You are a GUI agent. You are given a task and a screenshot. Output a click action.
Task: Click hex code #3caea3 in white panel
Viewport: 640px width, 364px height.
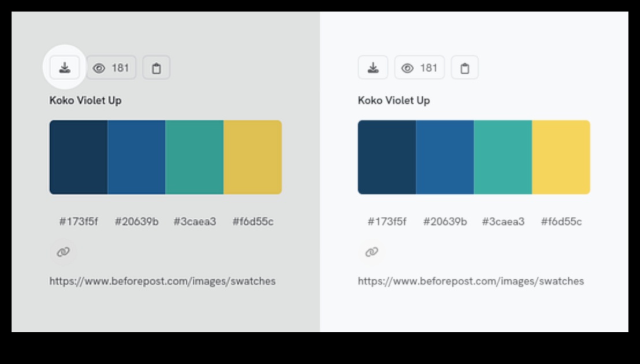coord(503,222)
